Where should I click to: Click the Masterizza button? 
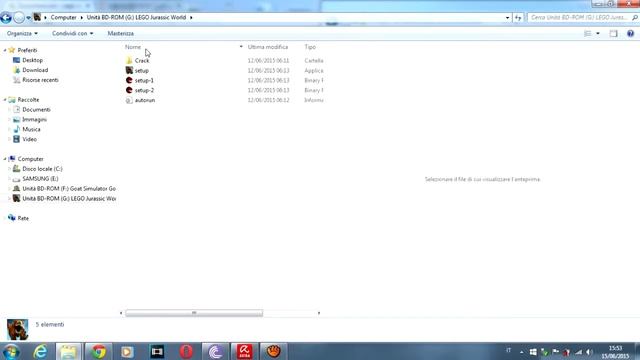120,33
